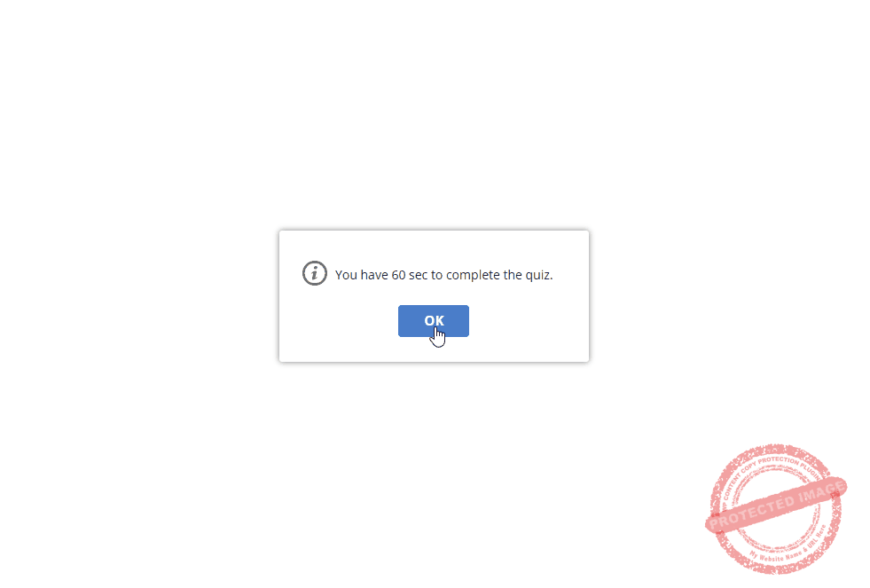The width and height of the screenshot is (870, 588).
Task: Select the letter i information symbol
Action: [x=315, y=273]
